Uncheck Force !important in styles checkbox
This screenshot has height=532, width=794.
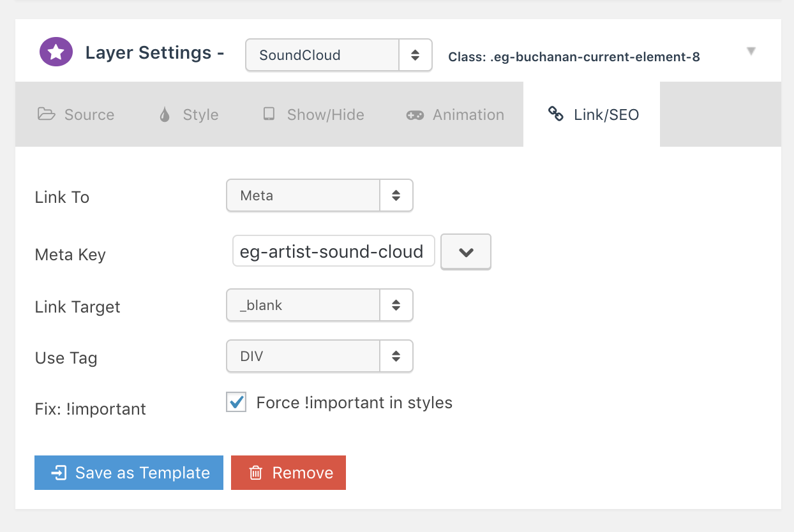[236, 403]
